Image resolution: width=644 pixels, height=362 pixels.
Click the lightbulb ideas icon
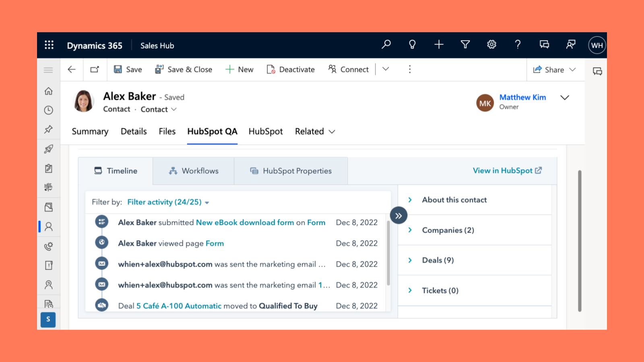coord(412,45)
